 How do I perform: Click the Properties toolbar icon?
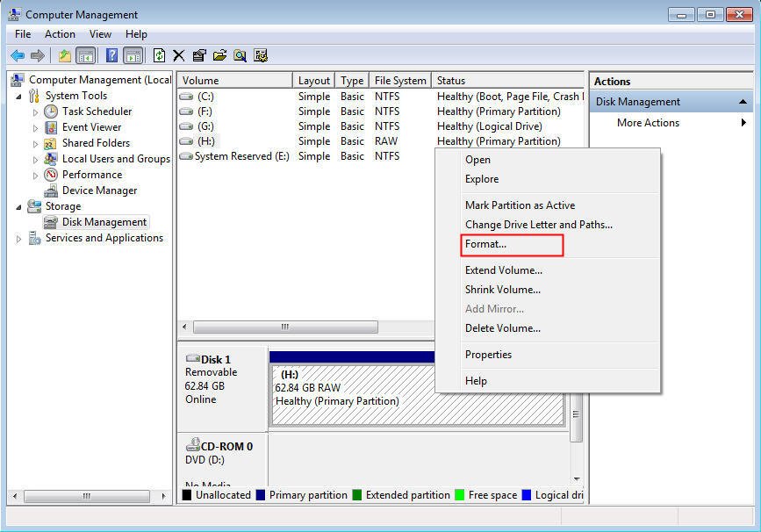(199, 56)
